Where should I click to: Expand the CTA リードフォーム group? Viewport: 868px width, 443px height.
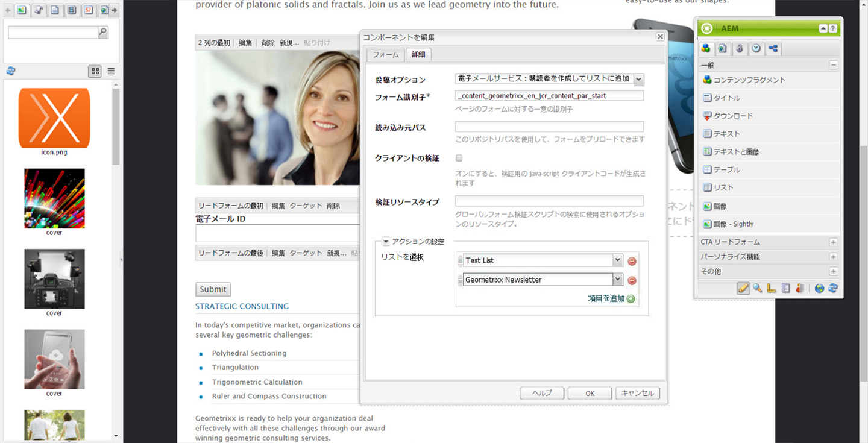(833, 242)
